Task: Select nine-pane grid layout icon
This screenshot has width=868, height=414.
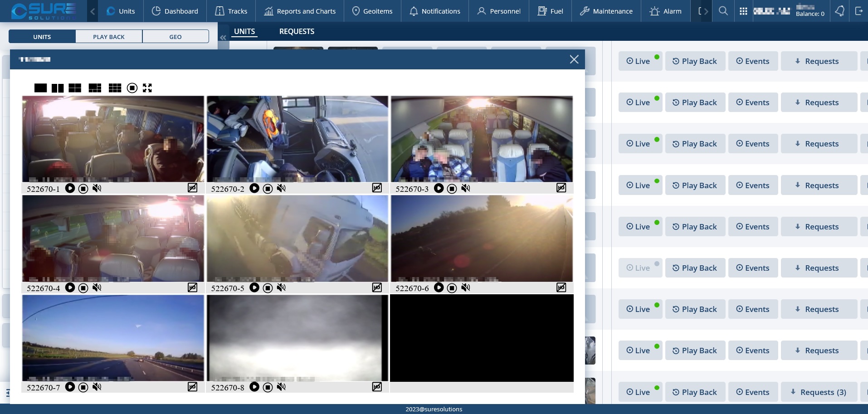Action: (x=115, y=88)
